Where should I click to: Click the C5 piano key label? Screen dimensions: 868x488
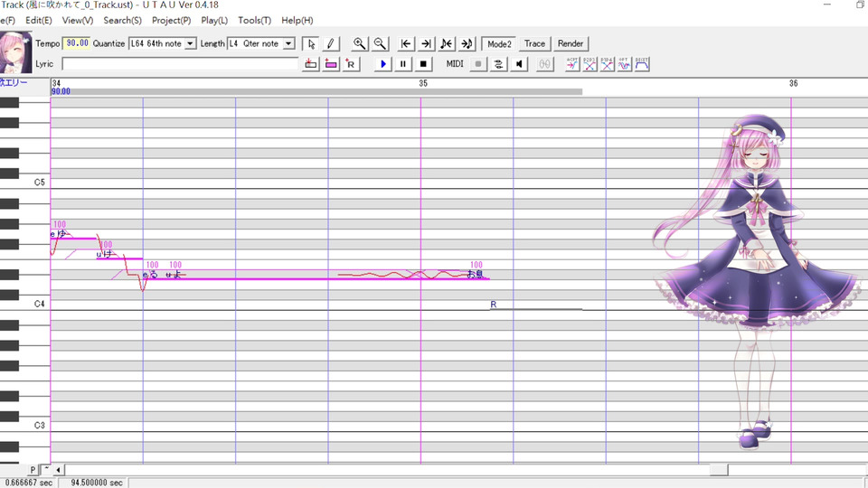(x=39, y=182)
